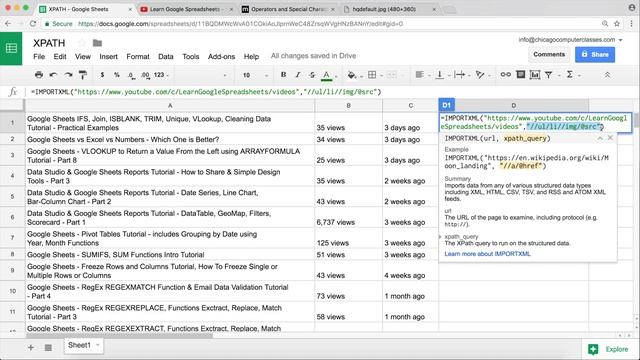This screenshot has width=640, height=360.
Task: Close the IMPORTXML help tooltip
Action: [x=610, y=138]
